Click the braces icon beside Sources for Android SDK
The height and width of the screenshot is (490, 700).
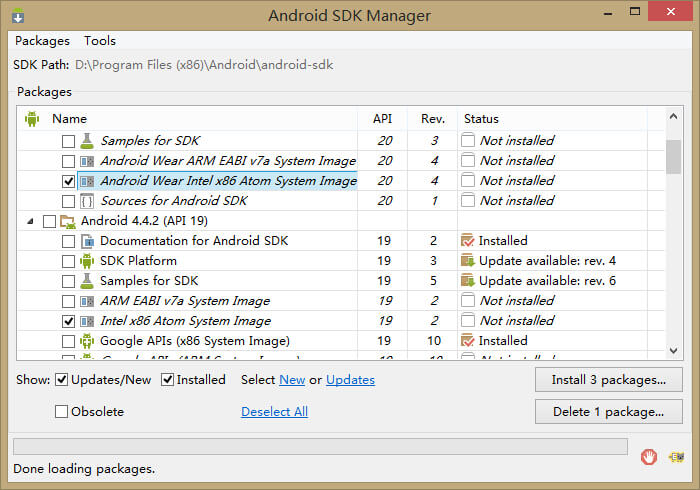(87, 201)
